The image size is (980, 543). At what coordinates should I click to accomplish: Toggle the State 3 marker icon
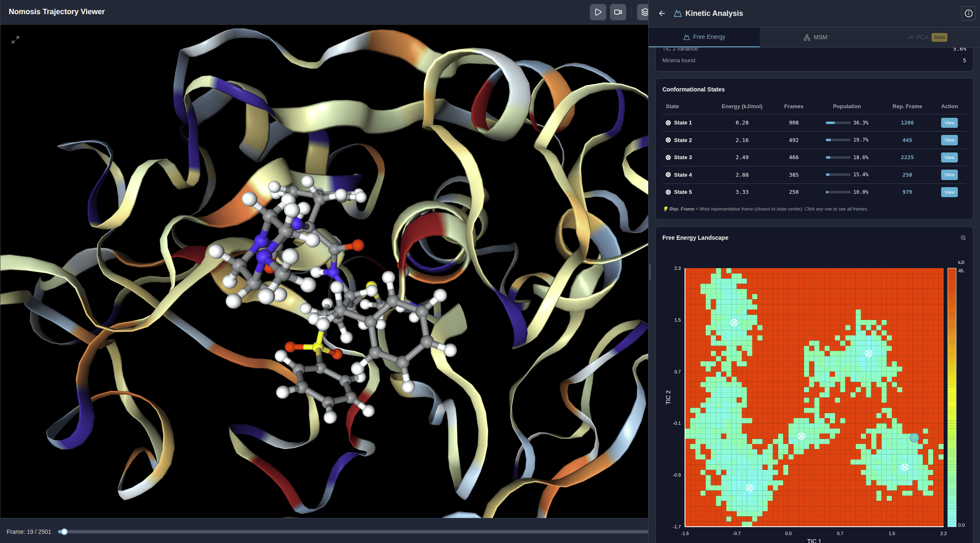point(668,157)
